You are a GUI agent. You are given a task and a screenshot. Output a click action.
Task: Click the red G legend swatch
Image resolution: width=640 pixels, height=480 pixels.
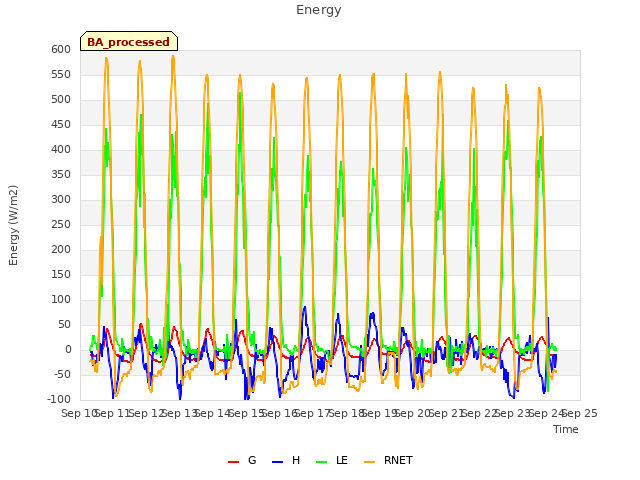pyautogui.click(x=233, y=462)
